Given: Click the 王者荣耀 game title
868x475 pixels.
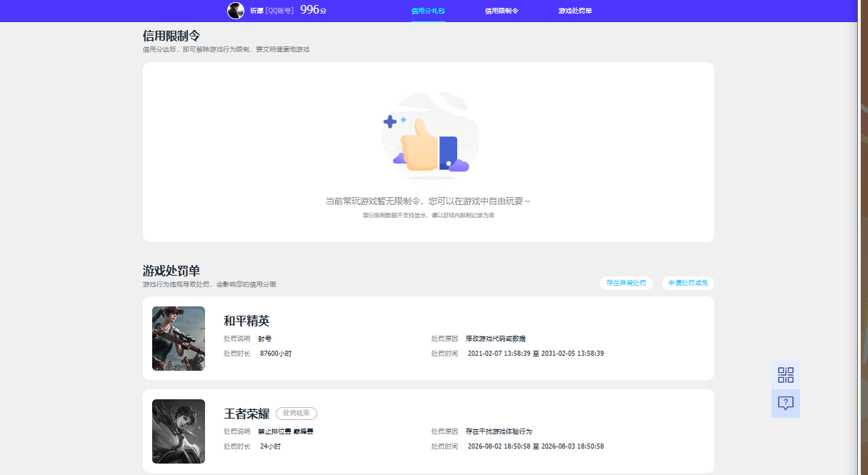Looking at the screenshot, I should click(246, 414).
